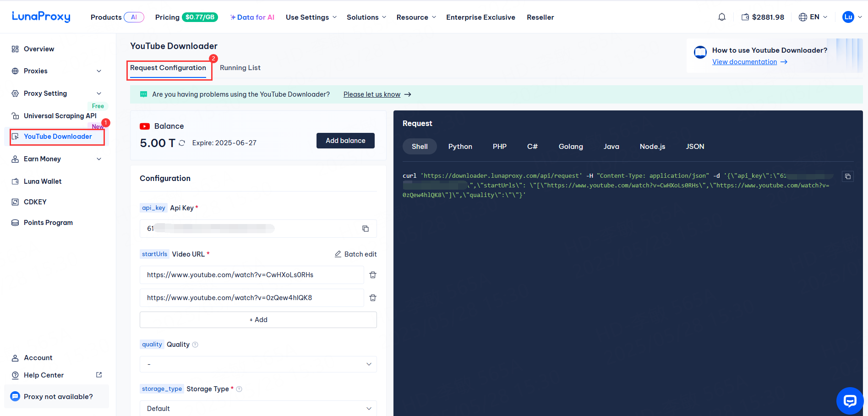Click the Storage Type info icon
The width and height of the screenshot is (868, 416).
(x=239, y=389)
